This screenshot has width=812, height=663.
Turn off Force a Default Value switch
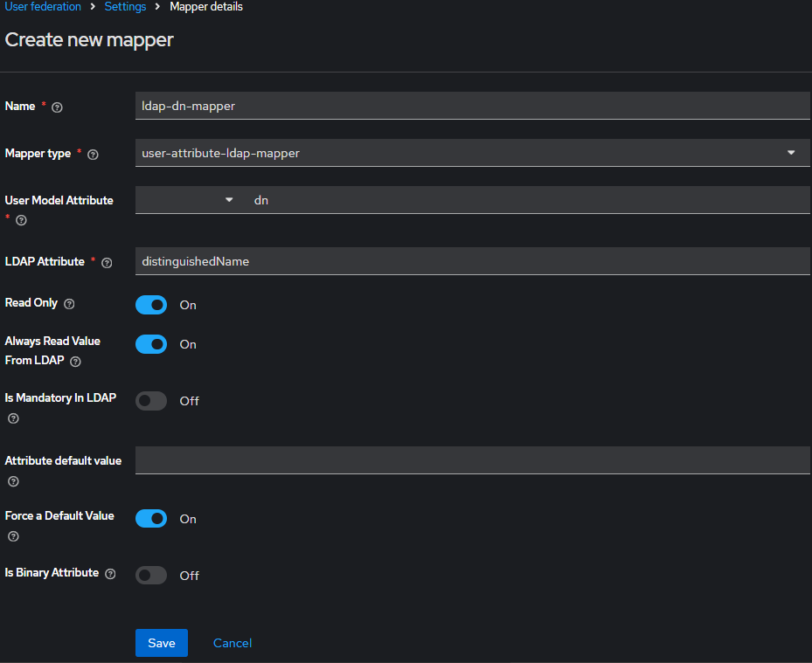click(x=151, y=519)
